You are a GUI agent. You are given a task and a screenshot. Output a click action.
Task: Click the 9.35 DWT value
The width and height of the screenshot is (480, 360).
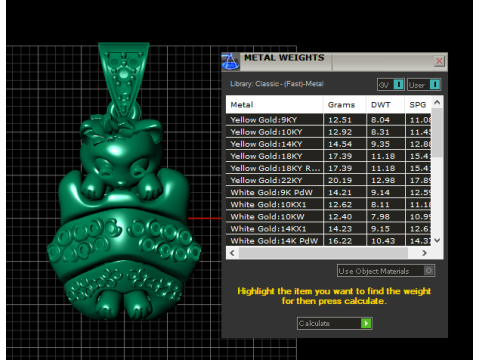coord(380,144)
